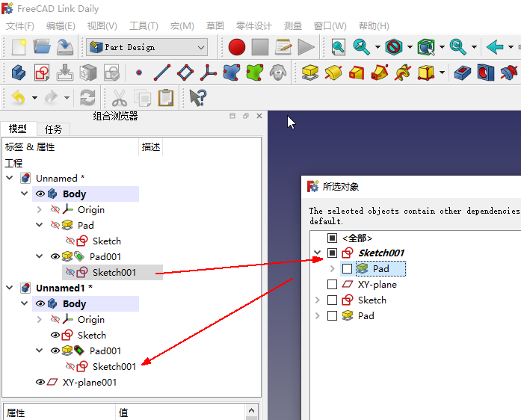Check the XY-plane checkbox
Image resolution: width=521 pixels, height=420 pixels.
point(332,285)
